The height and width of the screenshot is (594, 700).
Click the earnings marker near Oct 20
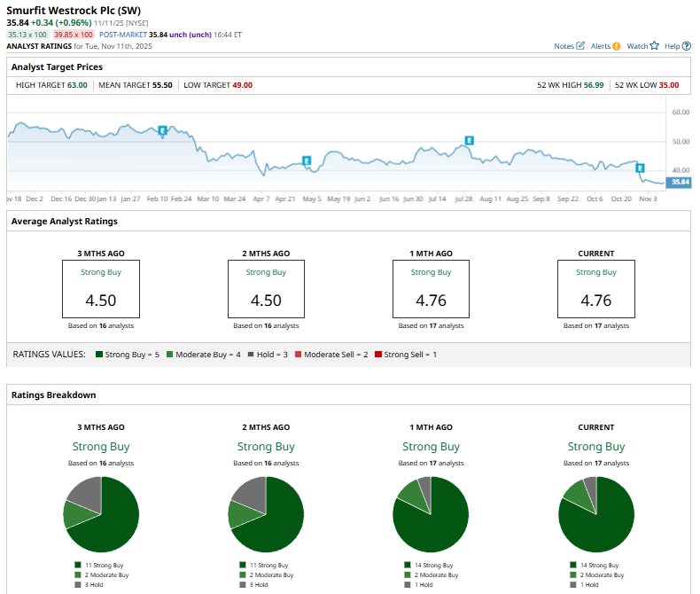point(640,168)
